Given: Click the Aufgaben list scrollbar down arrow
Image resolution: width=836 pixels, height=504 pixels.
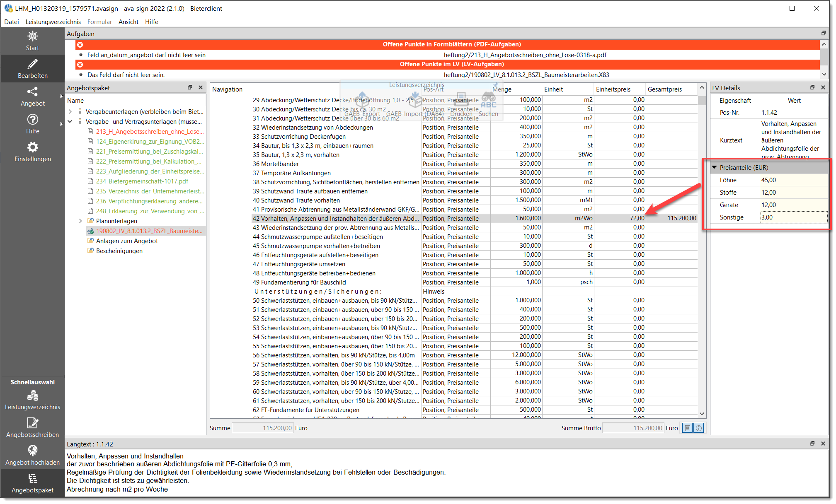Looking at the screenshot, I should 824,75.
